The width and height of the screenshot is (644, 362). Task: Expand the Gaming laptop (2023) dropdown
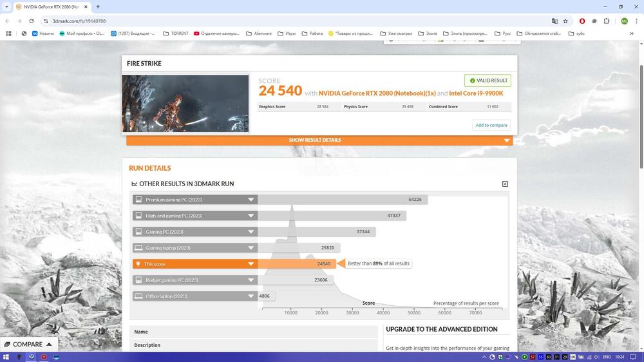(x=251, y=248)
